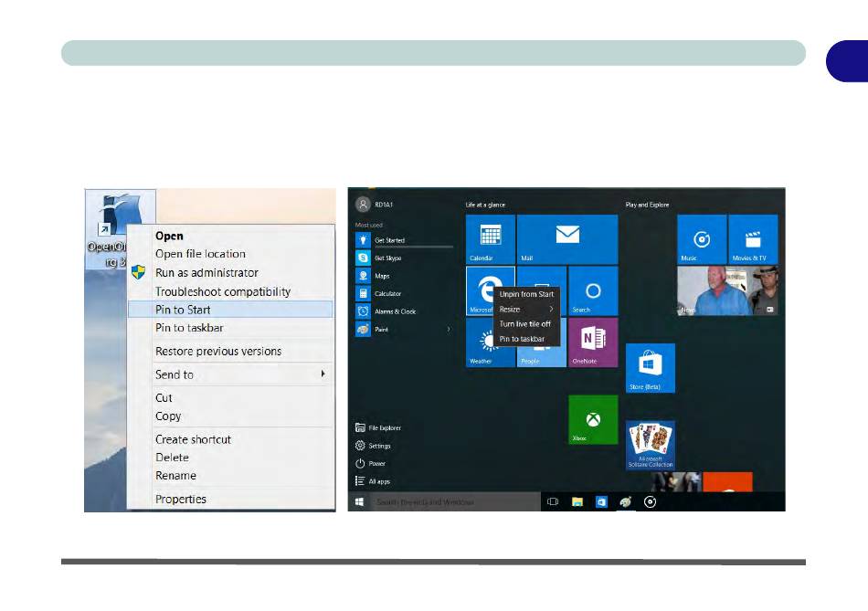Viewport: 868px width, 611px height.
Task: Expand the Resize submenu
Action: coord(526,310)
